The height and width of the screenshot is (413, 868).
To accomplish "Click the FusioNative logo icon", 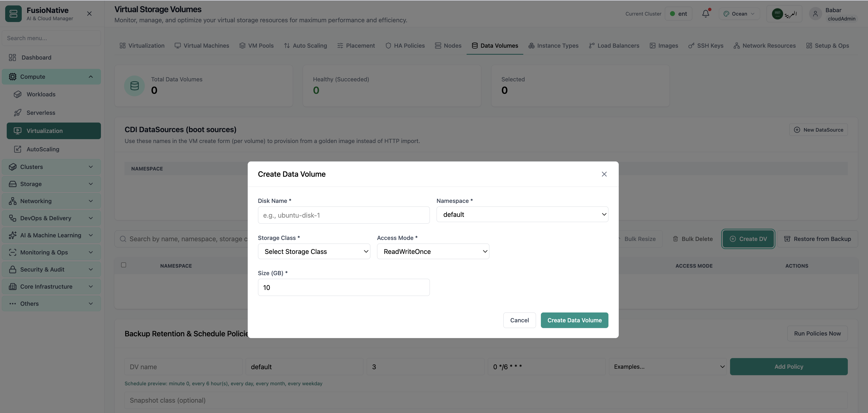I will [13, 13].
